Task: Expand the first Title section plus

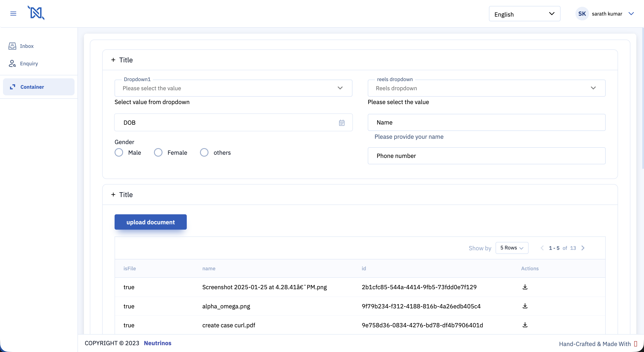Action: [113, 60]
